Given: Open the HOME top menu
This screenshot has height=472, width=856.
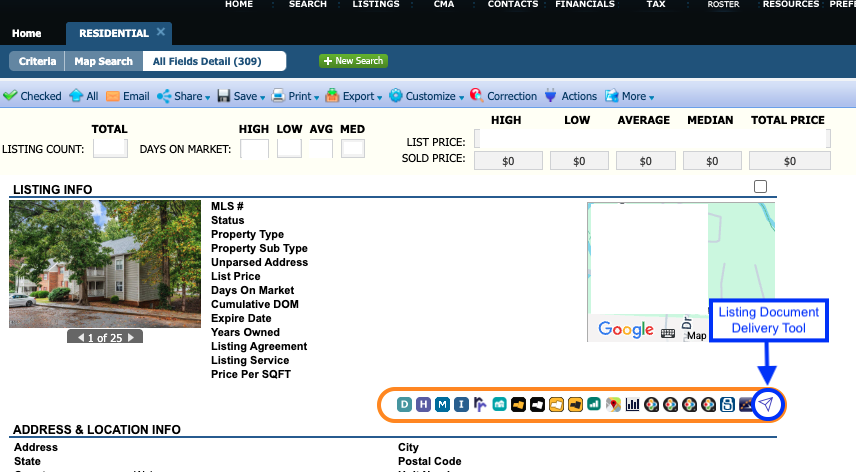Looking at the screenshot, I should pos(239,4).
